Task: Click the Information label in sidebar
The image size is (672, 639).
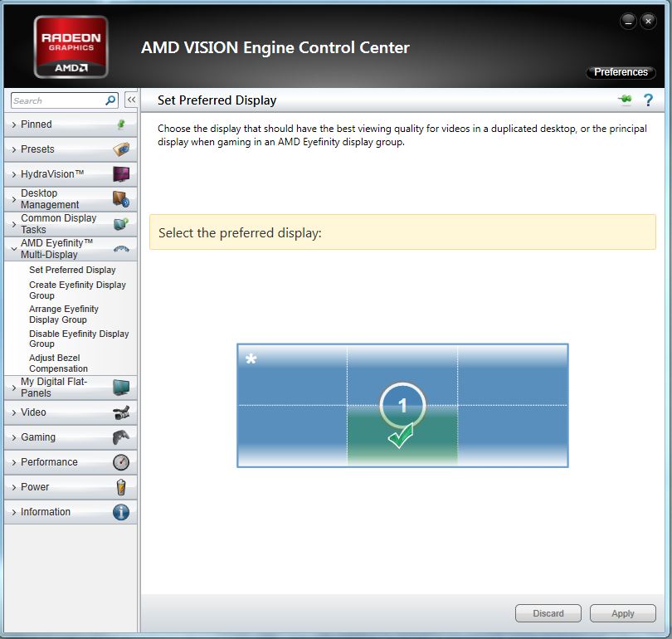Action: click(46, 512)
